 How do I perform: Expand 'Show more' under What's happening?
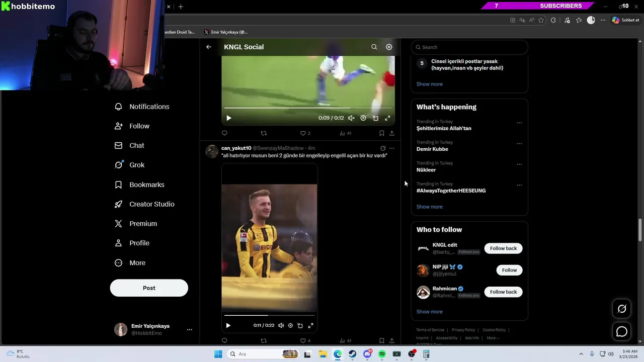[x=429, y=207]
